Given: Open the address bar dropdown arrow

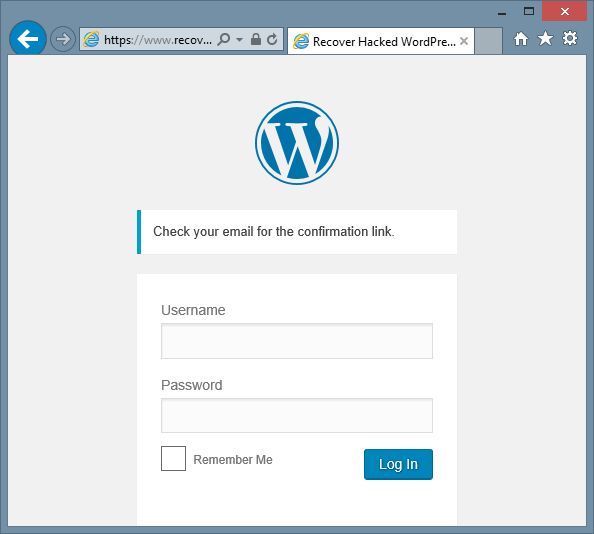Looking at the screenshot, I should pos(239,39).
